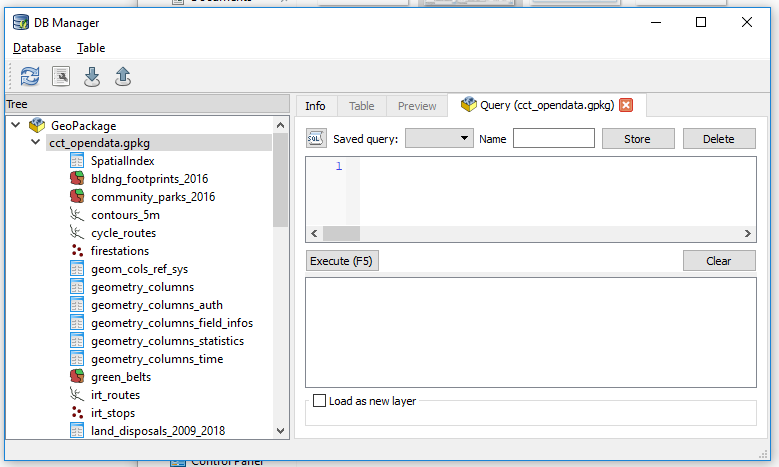This screenshot has height=467, width=779.
Task: Click the firestations point layer icon
Action: [77, 250]
